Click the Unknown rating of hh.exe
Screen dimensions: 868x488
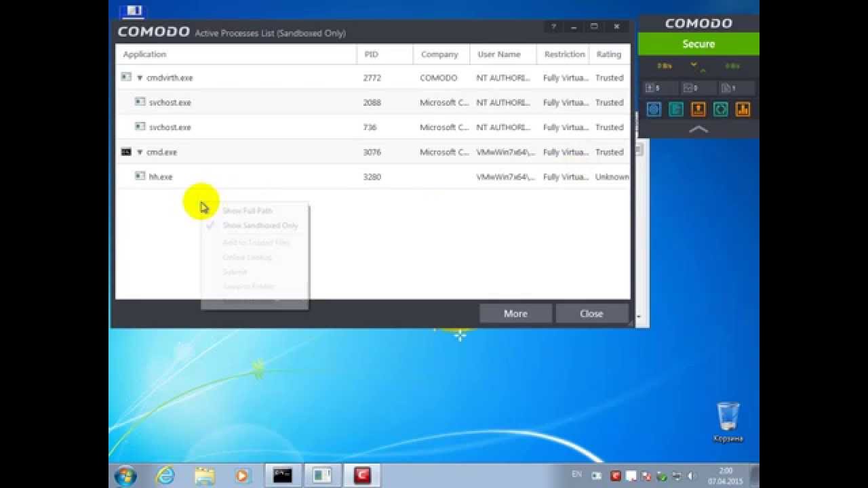tap(612, 177)
